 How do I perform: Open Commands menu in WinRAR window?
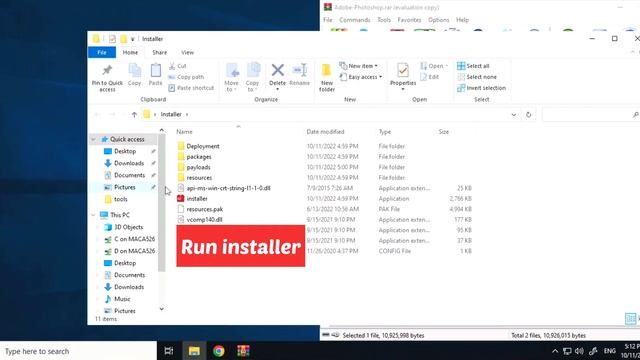tap(354, 20)
